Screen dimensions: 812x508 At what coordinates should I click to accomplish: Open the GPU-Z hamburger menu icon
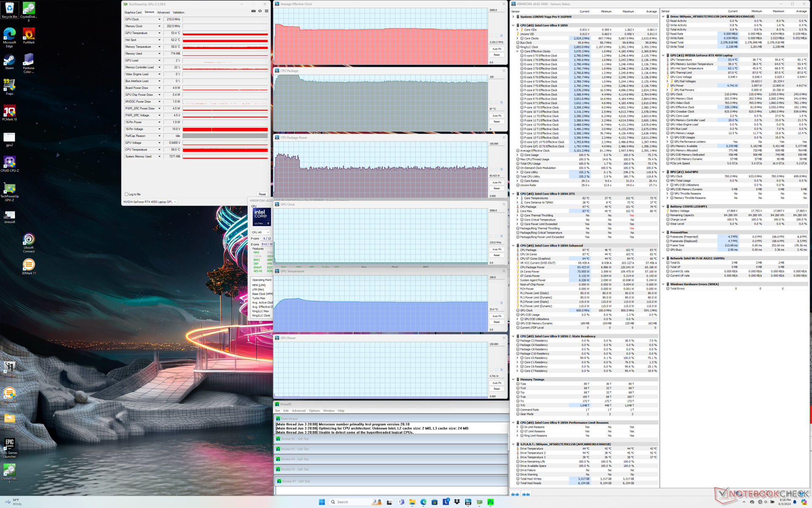(x=266, y=11)
